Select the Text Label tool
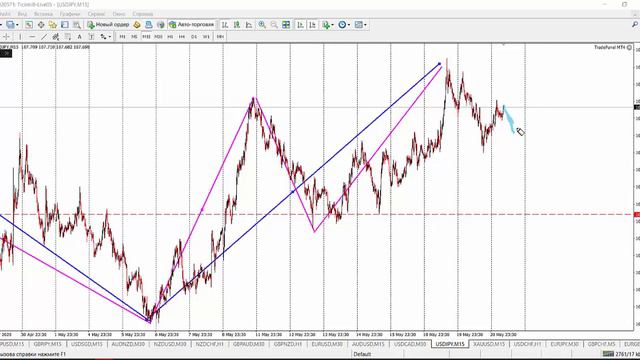 [x=91, y=37]
